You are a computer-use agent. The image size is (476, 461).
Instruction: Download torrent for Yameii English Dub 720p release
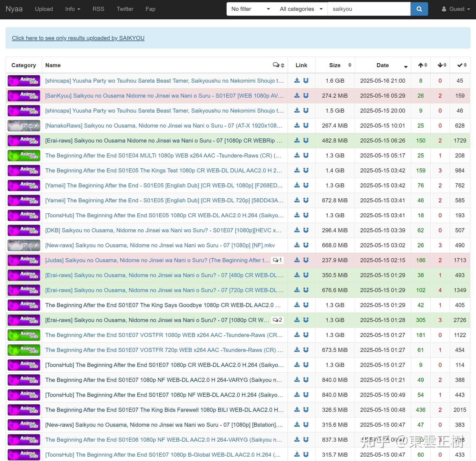tap(297, 200)
